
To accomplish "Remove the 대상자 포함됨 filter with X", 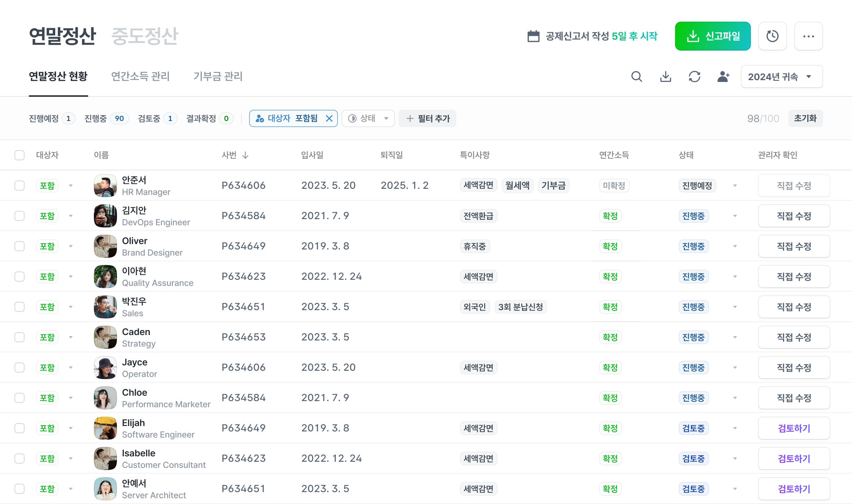I will [x=329, y=118].
